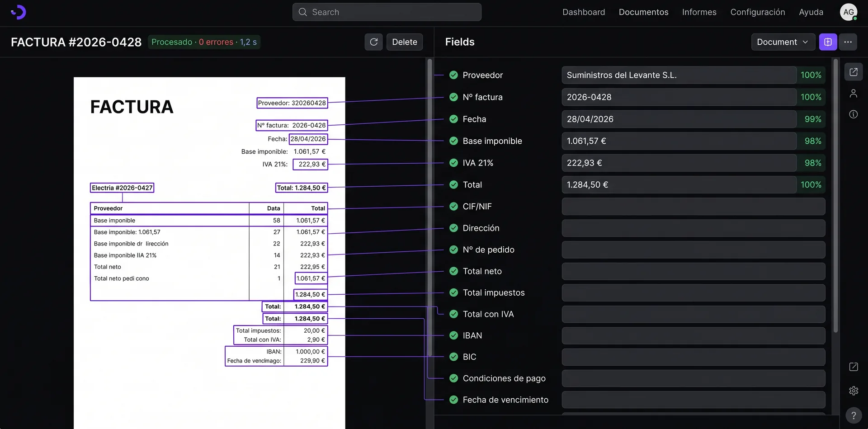The height and width of the screenshot is (429, 868).
Task: Click the green check next to Fecha
Action: click(453, 119)
